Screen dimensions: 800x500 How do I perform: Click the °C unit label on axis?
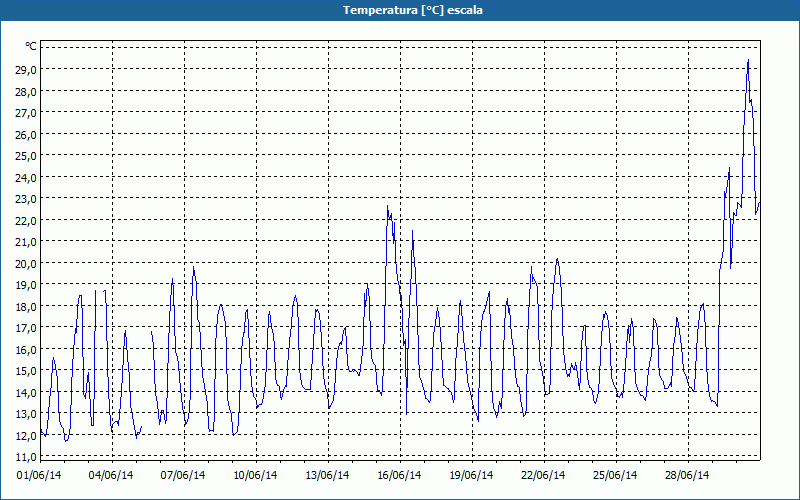pos(31,47)
